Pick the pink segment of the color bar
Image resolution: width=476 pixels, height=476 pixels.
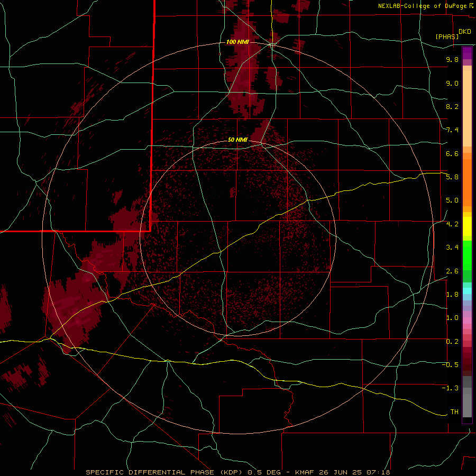(467, 321)
